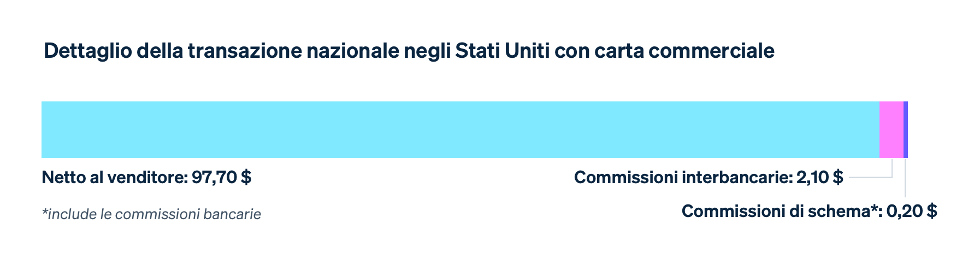Click the word "Dettaglio" in the title

click(87, 51)
